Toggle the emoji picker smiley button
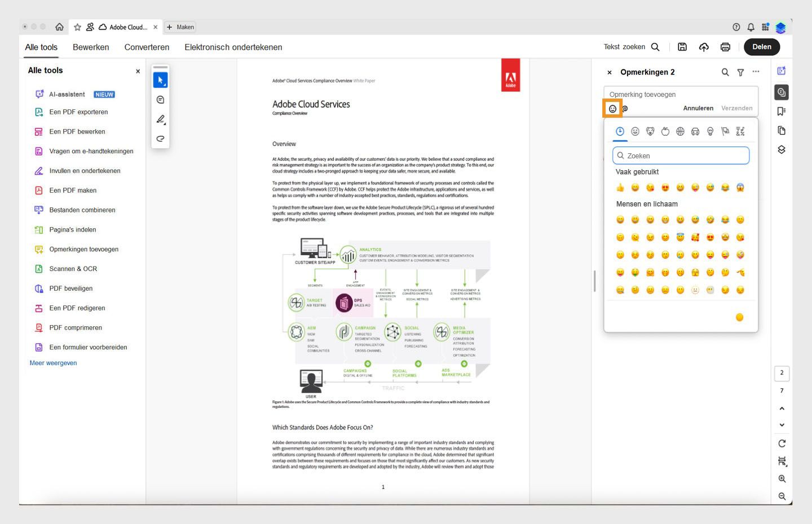This screenshot has height=524, width=812. 612,109
